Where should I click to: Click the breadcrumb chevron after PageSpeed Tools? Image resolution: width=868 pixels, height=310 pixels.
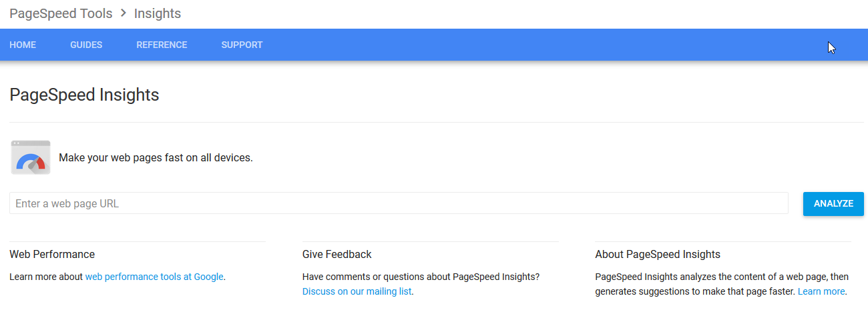(x=124, y=13)
